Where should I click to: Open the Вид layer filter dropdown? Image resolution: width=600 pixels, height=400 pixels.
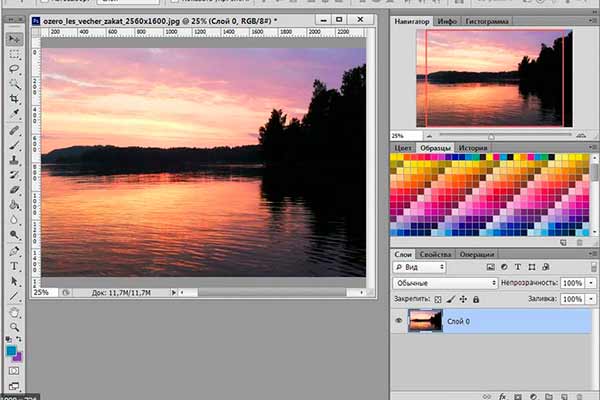(438, 268)
